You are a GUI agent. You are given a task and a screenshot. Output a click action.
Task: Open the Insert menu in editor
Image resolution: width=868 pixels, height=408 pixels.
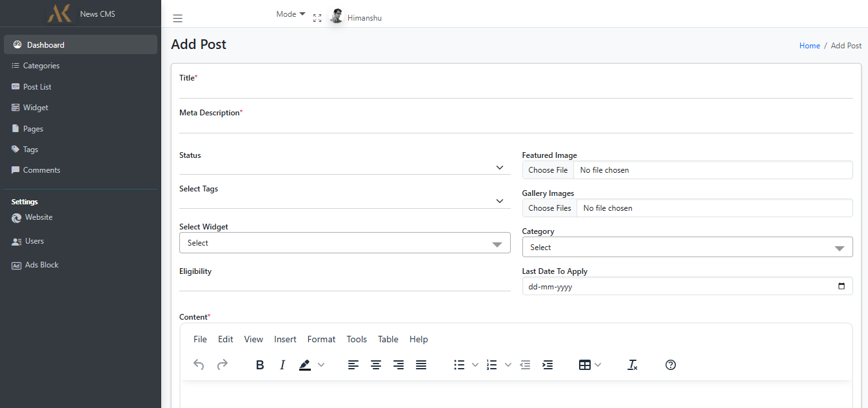click(285, 339)
